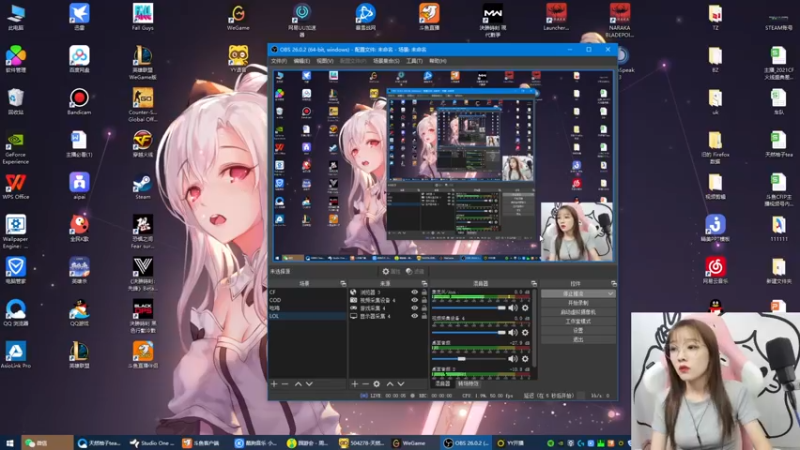Click the 开始录制 button
Screen dimensions: 800x450
point(578,303)
